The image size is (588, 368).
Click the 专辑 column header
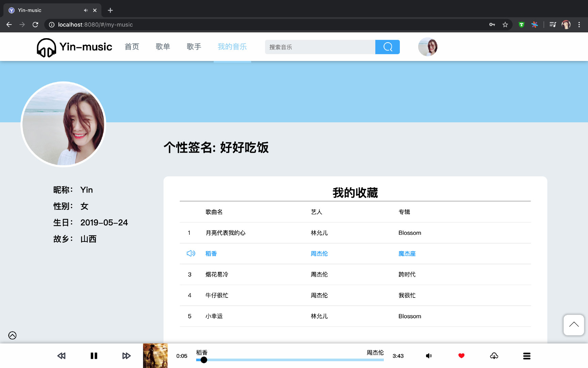coord(404,212)
